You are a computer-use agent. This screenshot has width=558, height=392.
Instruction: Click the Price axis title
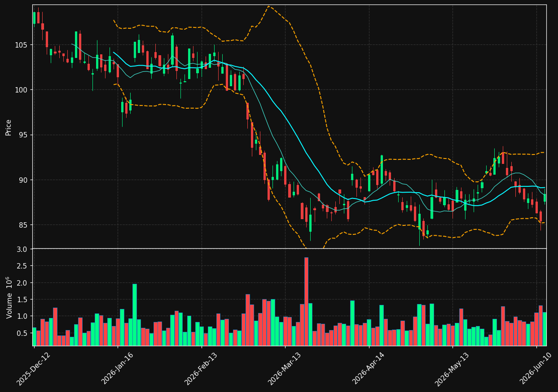9,127
